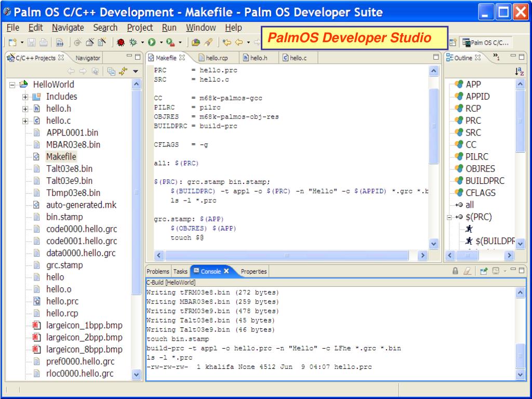Click the External Tools run icon

[x=170, y=42]
